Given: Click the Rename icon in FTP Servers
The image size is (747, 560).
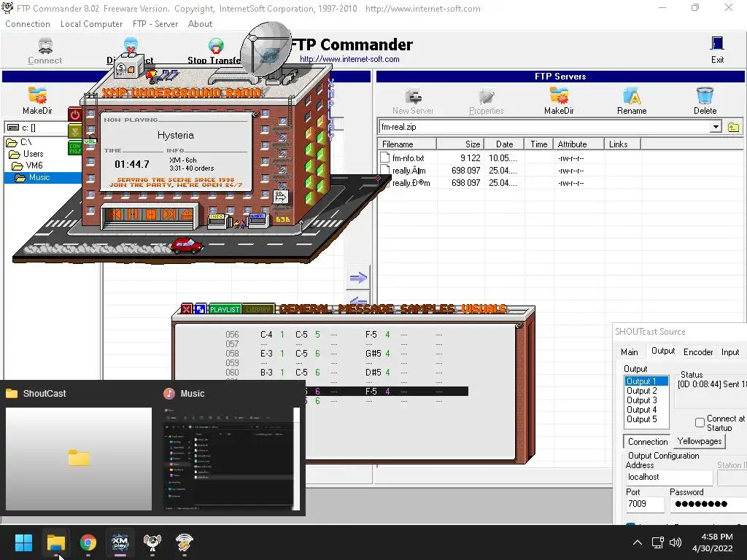Looking at the screenshot, I should pyautogui.click(x=632, y=96).
